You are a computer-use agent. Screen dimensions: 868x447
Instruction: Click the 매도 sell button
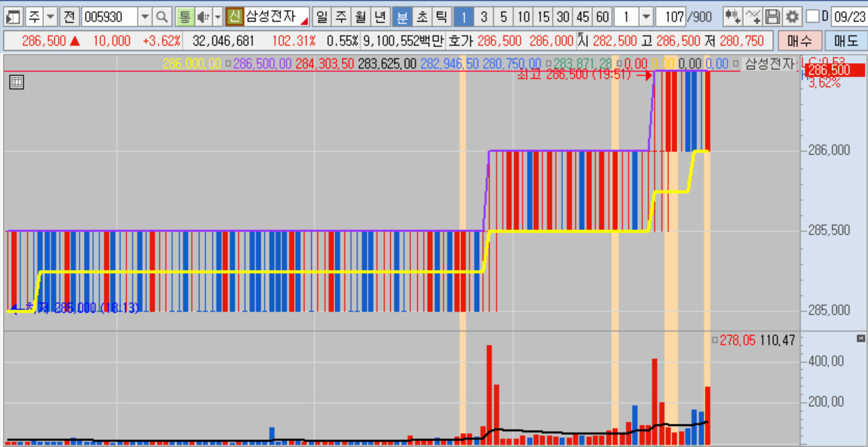[x=845, y=41]
